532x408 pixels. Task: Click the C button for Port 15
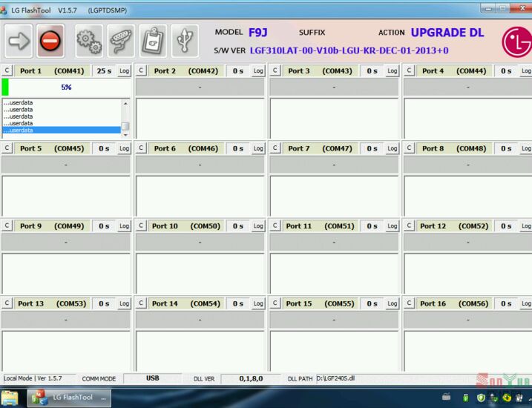pyautogui.click(x=275, y=303)
